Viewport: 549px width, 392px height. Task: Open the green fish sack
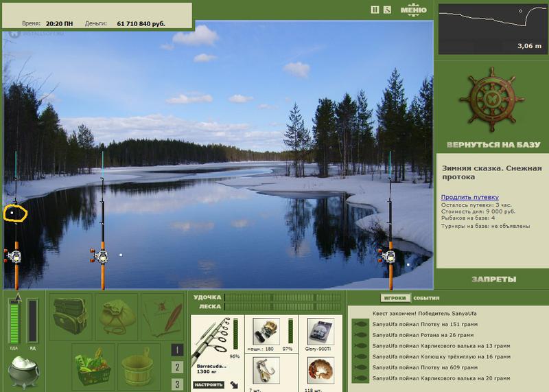117,316
